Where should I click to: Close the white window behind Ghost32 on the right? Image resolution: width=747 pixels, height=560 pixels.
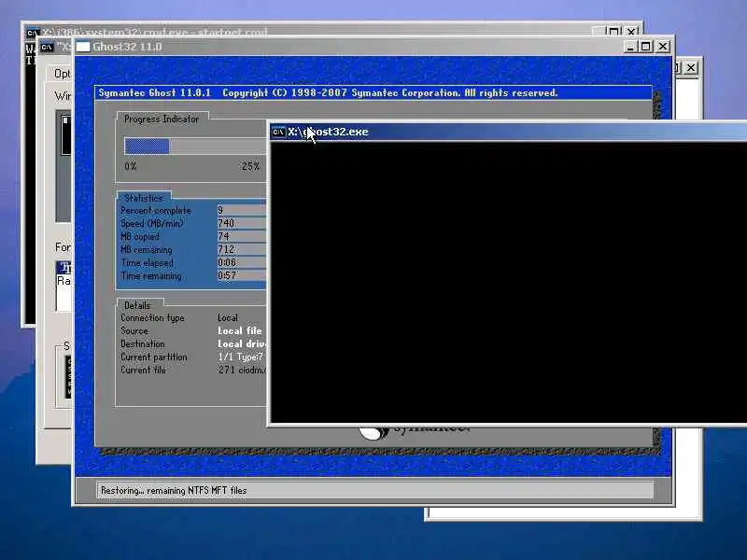pyautogui.click(x=691, y=68)
